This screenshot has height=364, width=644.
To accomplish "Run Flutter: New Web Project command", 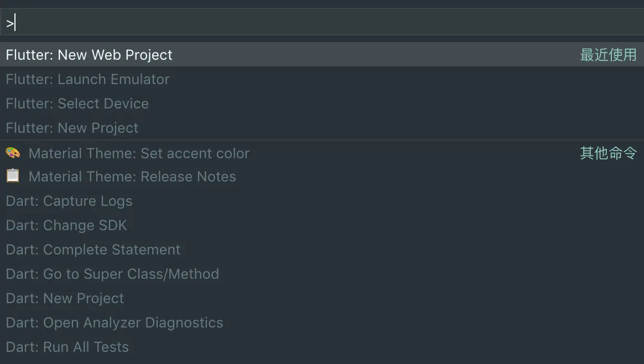I will click(x=89, y=55).
